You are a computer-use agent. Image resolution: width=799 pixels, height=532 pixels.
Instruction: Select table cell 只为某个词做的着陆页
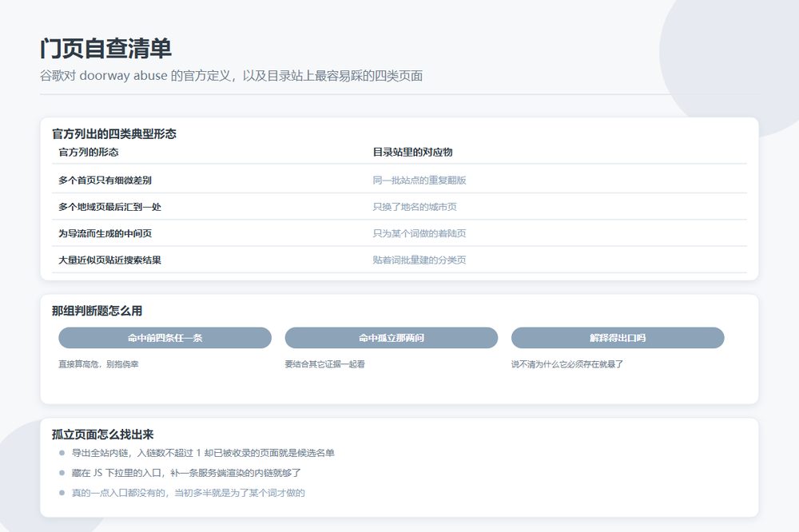(x=419, y=233)
